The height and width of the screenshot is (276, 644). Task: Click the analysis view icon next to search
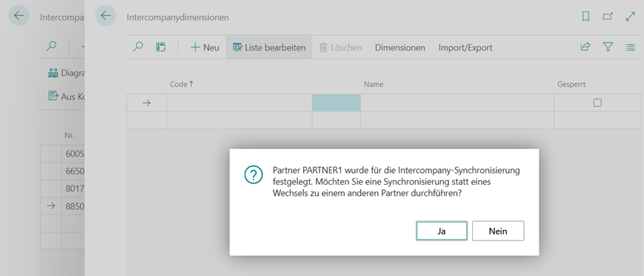(161, 47)
